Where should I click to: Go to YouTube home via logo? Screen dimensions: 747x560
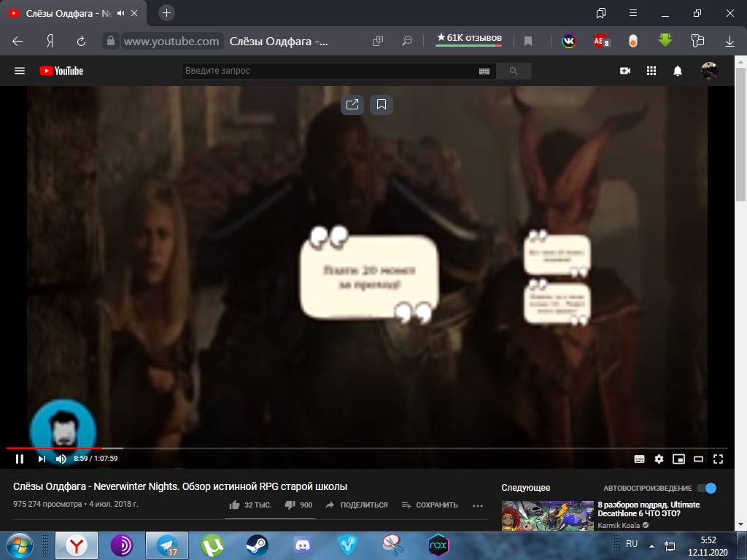(61, 71)
